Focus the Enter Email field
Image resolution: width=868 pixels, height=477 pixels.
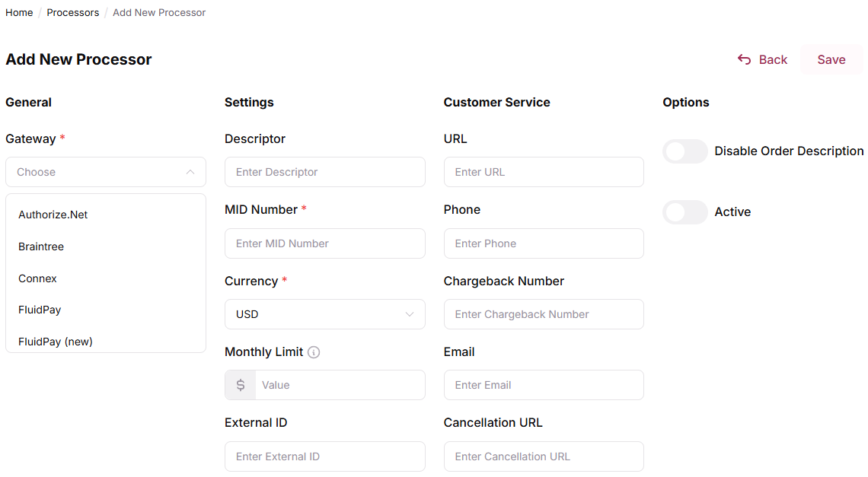coord(544,385)
